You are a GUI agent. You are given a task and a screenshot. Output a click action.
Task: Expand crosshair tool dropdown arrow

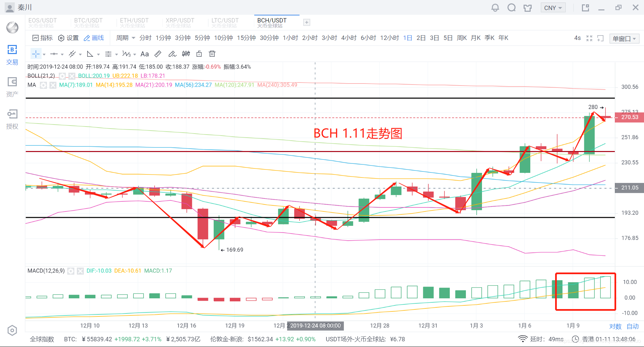point(44,54)
